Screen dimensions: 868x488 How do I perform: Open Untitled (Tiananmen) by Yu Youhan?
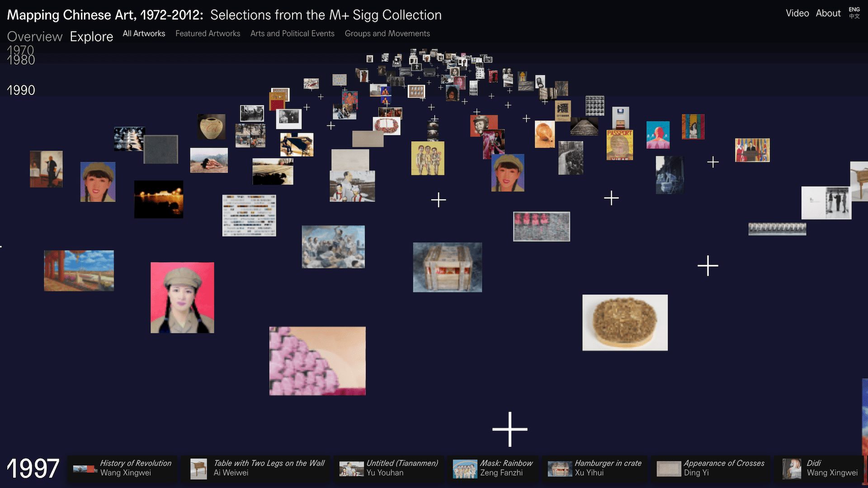tap(389, 468)
